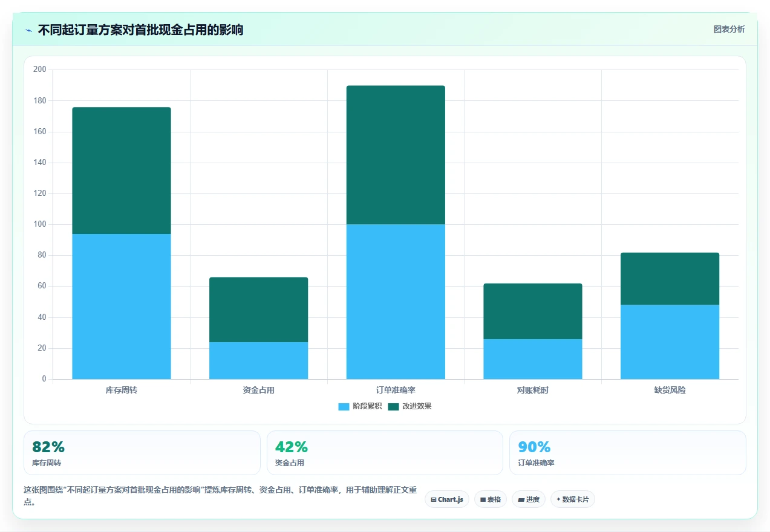
Task: Select the 表格 tag
Action: click(491, 499)
